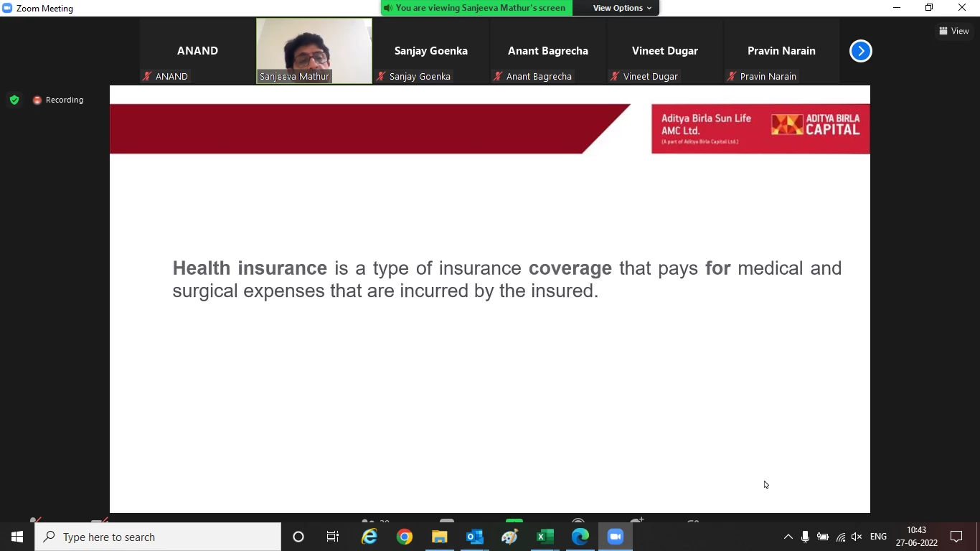The image size is (980, 551).
Task: Open Excel from taskbar
Action: pos(545,537)
